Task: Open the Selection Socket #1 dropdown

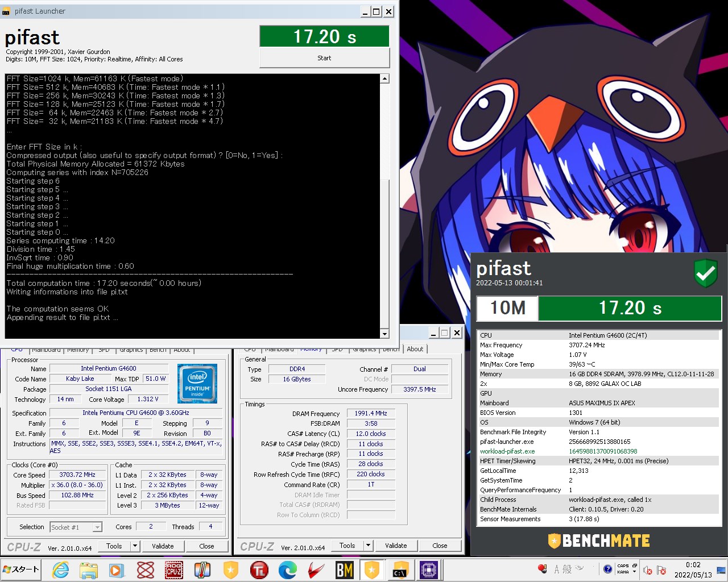Action: point(76,527)
